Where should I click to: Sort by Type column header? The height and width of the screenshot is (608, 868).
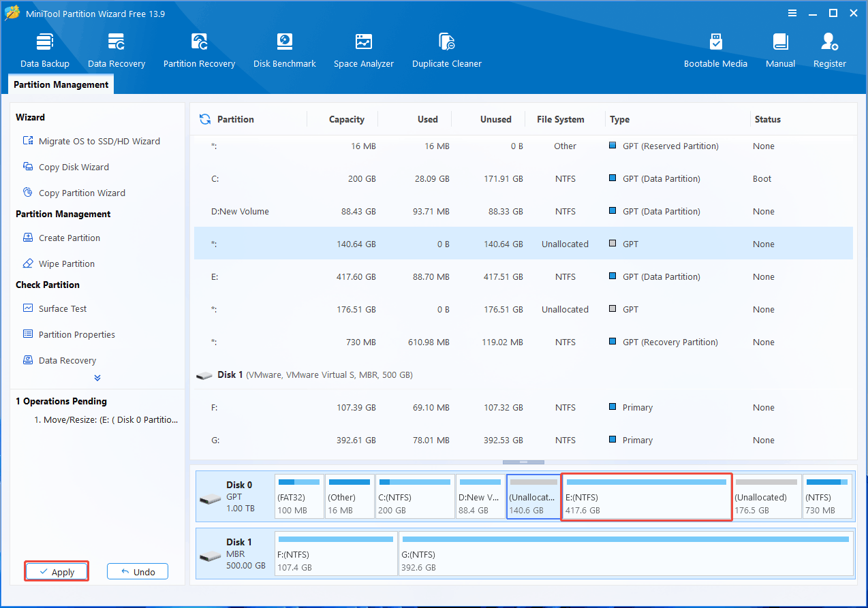[x=620, y=119]
